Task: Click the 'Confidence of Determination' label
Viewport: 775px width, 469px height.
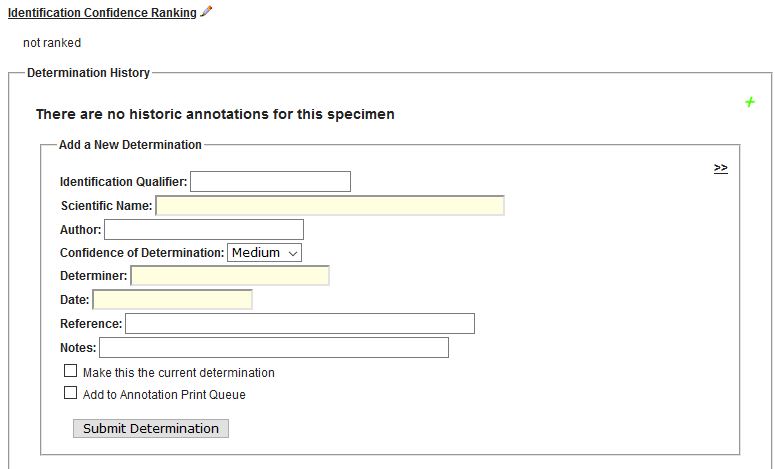Action: pos(142,253)
